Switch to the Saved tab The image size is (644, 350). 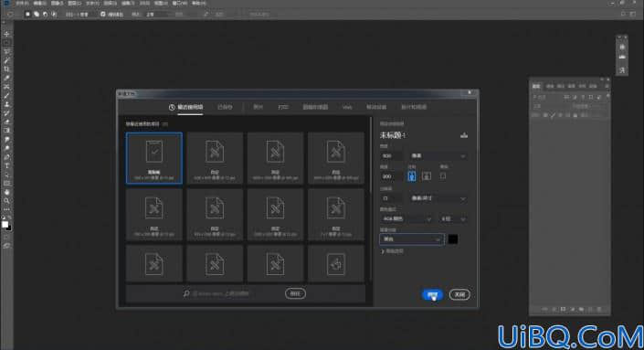click(225, 107)
